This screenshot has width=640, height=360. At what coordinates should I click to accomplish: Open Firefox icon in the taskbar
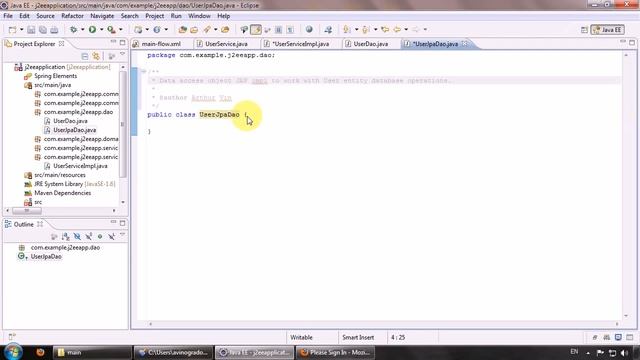tap(40, 352)
